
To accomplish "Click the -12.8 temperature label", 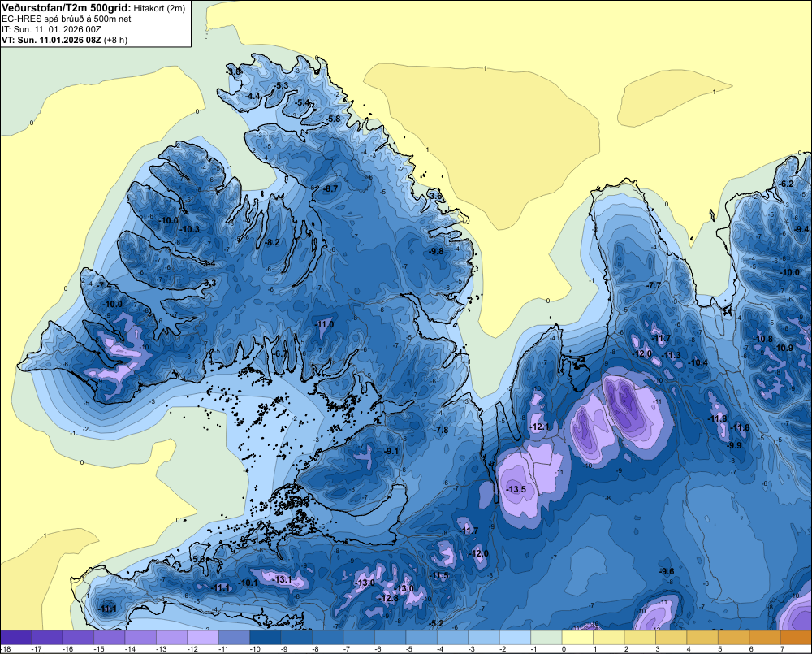I will 388,598.
